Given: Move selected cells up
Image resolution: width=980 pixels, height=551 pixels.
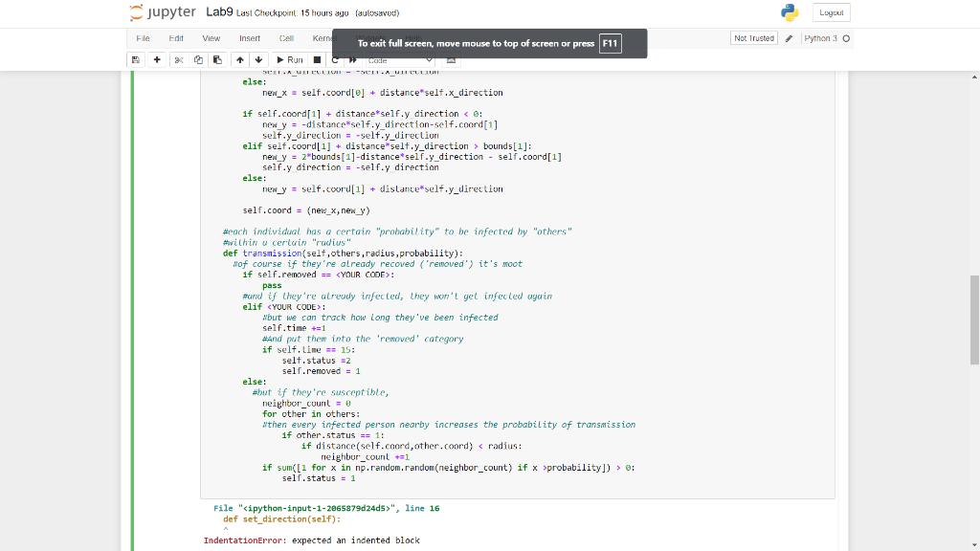Looking at the screenshot, I should [x=239, y=59].
